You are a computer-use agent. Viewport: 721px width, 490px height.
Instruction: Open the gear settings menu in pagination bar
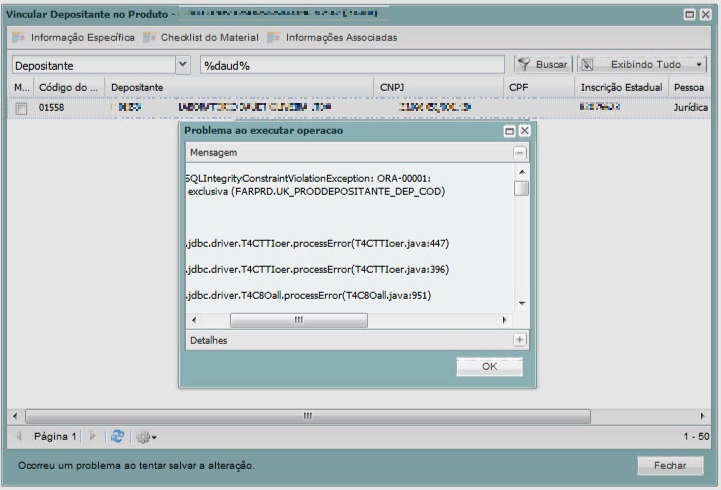[x=146, y=437]
